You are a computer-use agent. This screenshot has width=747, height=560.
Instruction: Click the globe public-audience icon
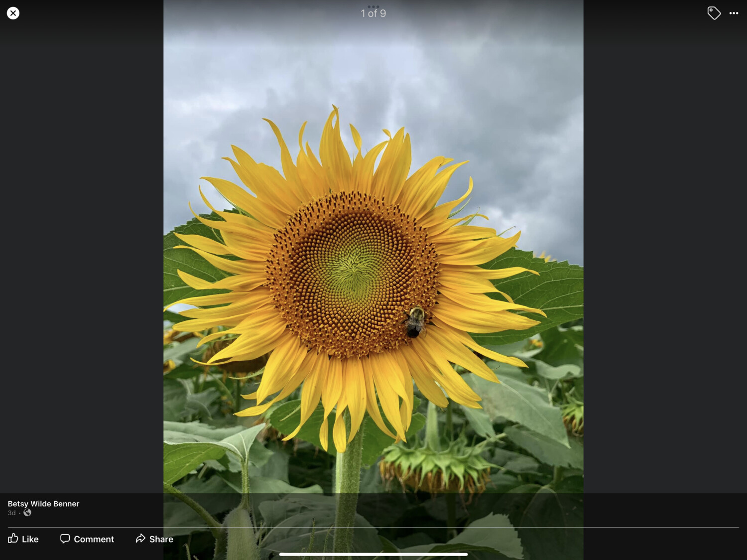[27, 513]
